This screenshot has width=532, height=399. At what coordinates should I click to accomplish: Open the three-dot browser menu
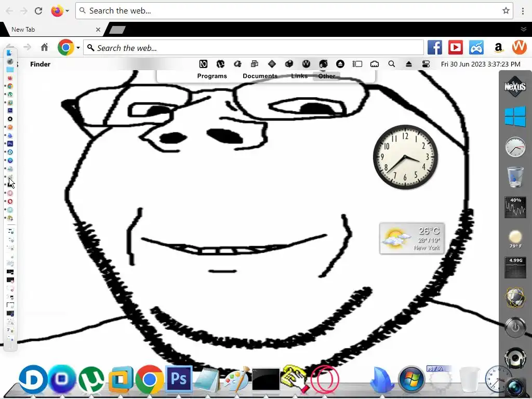(x=523, y=11)
